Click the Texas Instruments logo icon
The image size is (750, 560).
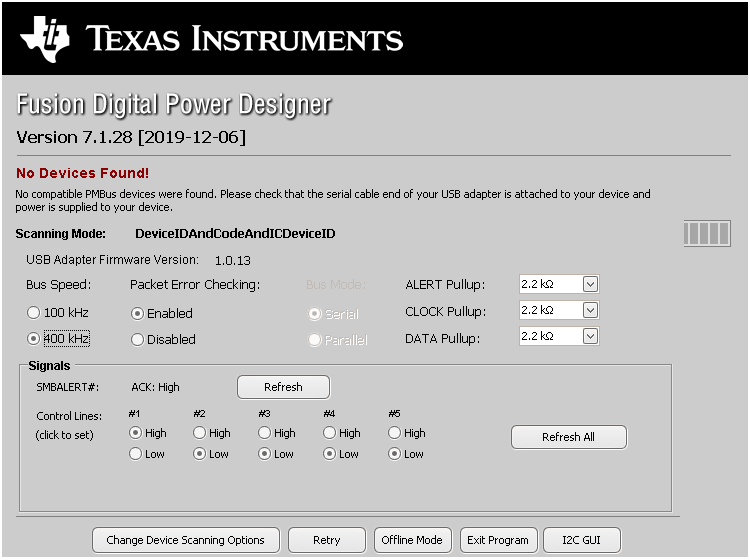[46, 38]
